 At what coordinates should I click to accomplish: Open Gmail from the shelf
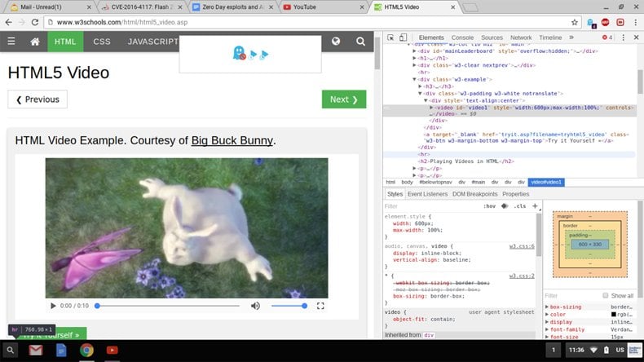(x=36, y=350)
